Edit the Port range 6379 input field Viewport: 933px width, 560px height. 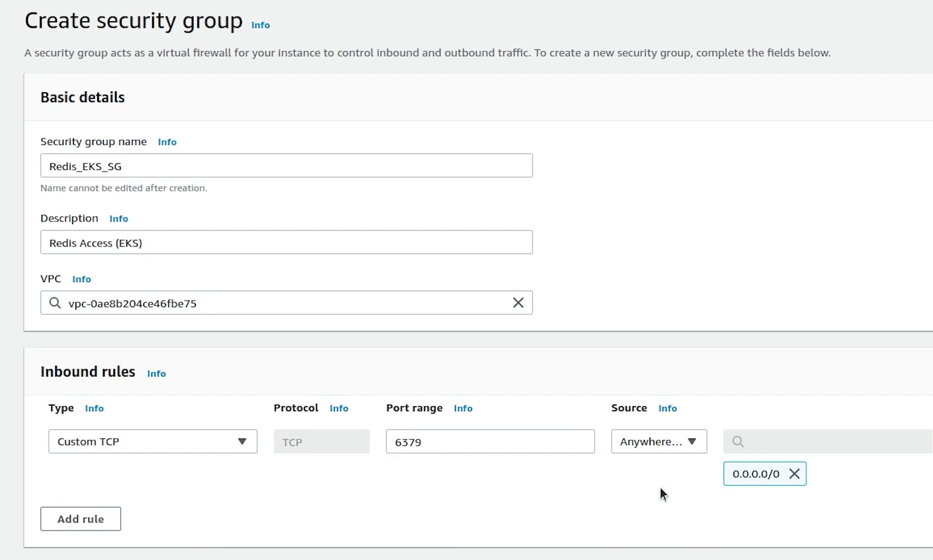490,441
